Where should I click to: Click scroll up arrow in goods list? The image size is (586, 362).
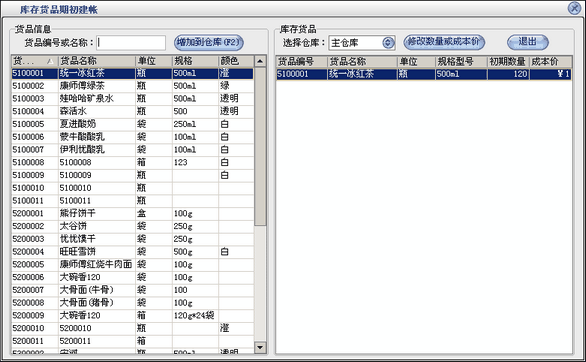[260, 61]
